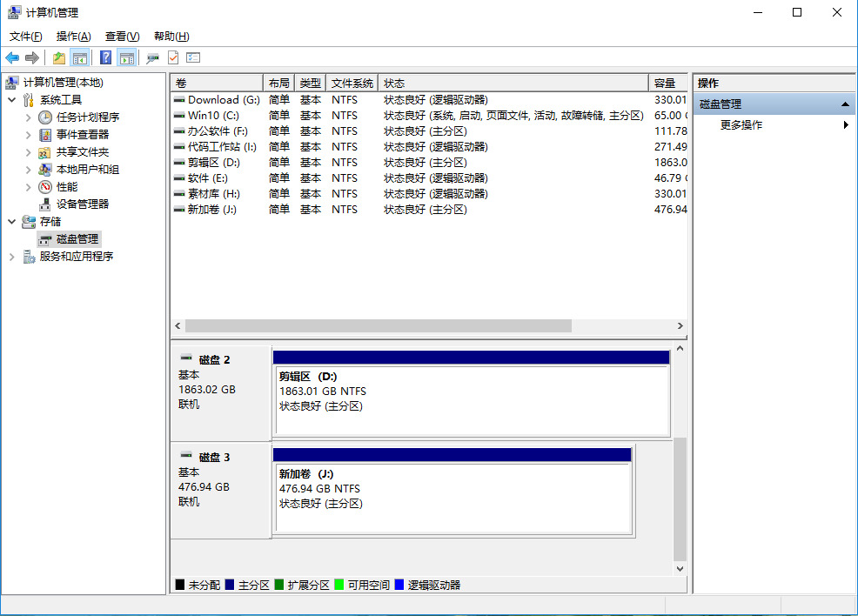Click the blue Back arrow in toolbar
The image size is (858, 616).
pos(12,58)
